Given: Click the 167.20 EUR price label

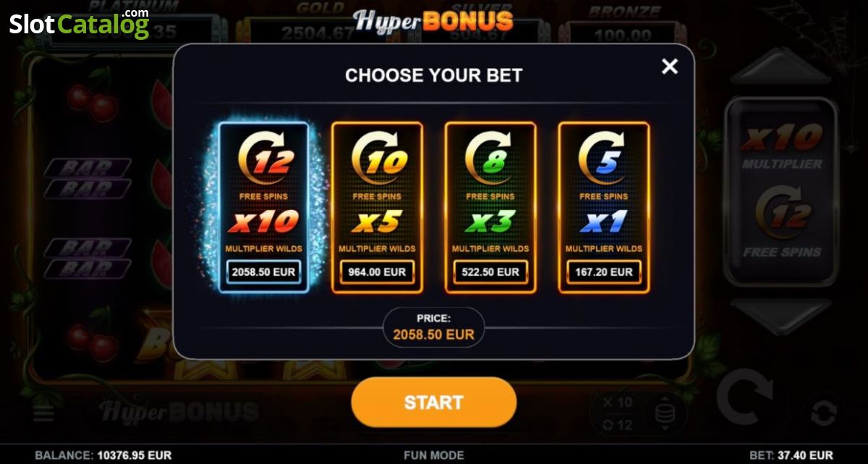Looking at the screenshot, I should pyautogui.click(x=603, y=272).
